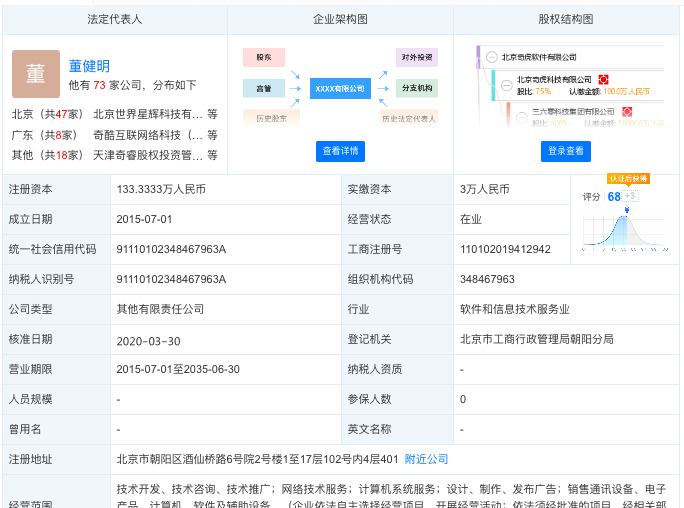Click the 73 companies count link

tap(99, 86)
